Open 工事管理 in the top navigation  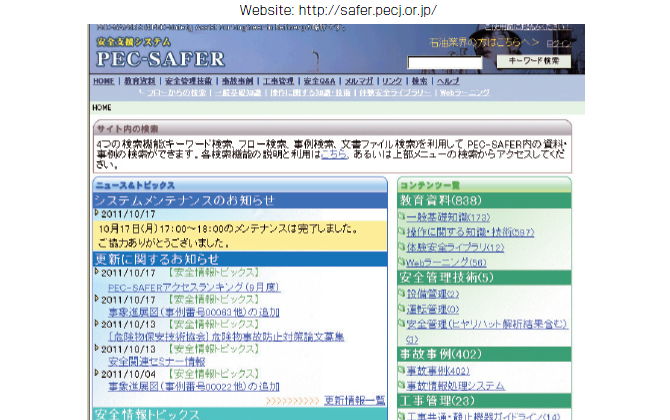pyautogui.click(x=278, y=81)
